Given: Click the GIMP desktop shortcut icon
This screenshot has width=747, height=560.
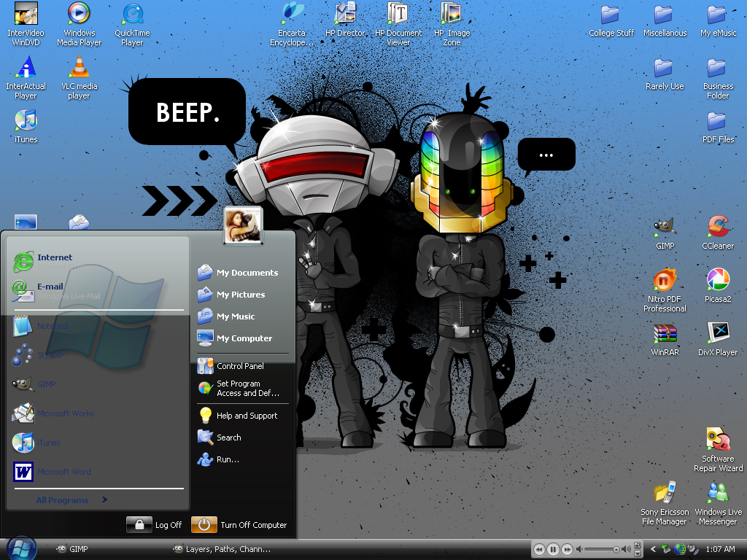Looking at the screenshot, I should coord(665,233).
